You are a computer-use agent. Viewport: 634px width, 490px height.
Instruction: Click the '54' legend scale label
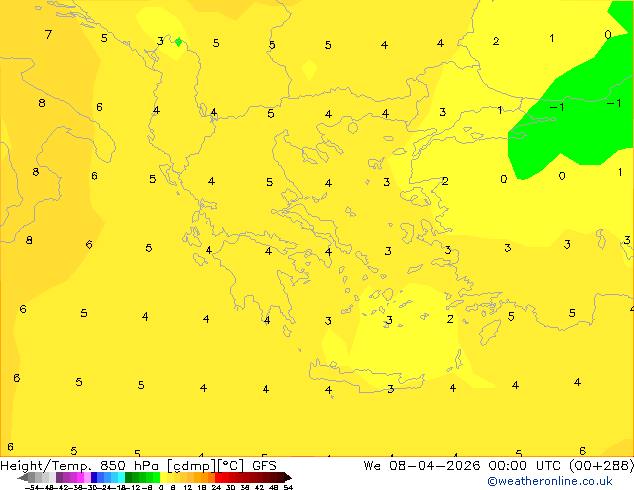point(288,487)
